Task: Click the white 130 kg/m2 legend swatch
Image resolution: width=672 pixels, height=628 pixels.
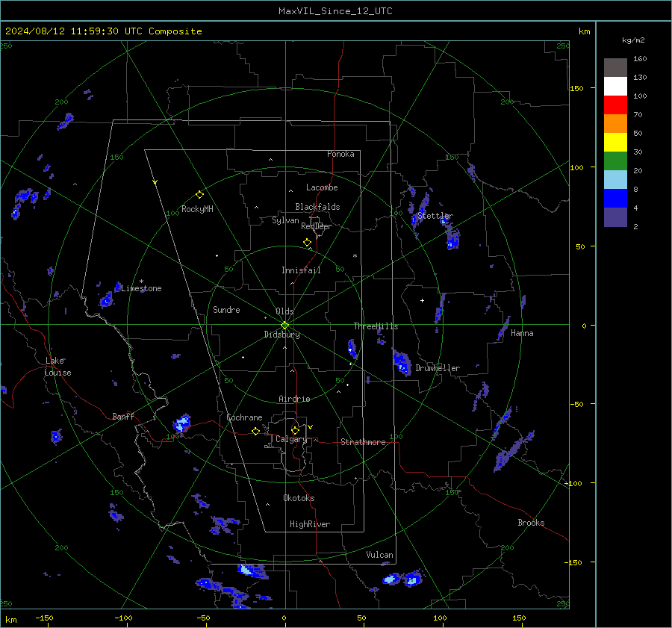Action: (615, 86)
